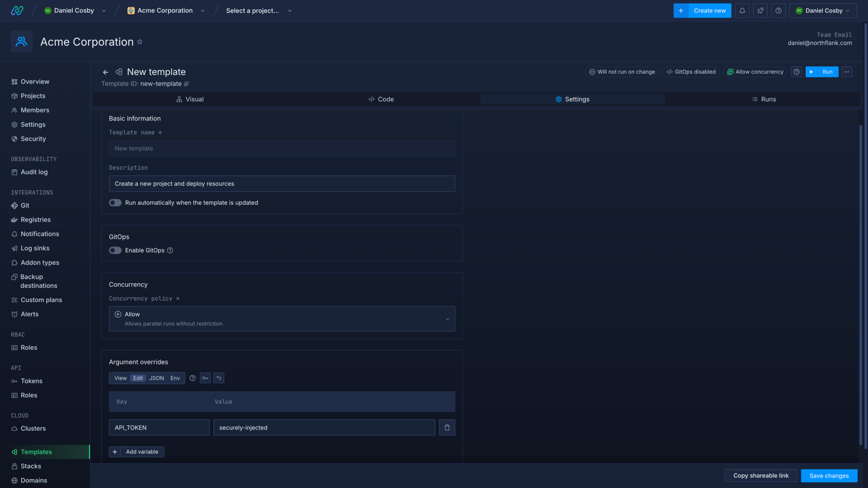Viewport: 868px width, 488px height.
Task: Click Save changes button
Action: (x=829, y=475)
